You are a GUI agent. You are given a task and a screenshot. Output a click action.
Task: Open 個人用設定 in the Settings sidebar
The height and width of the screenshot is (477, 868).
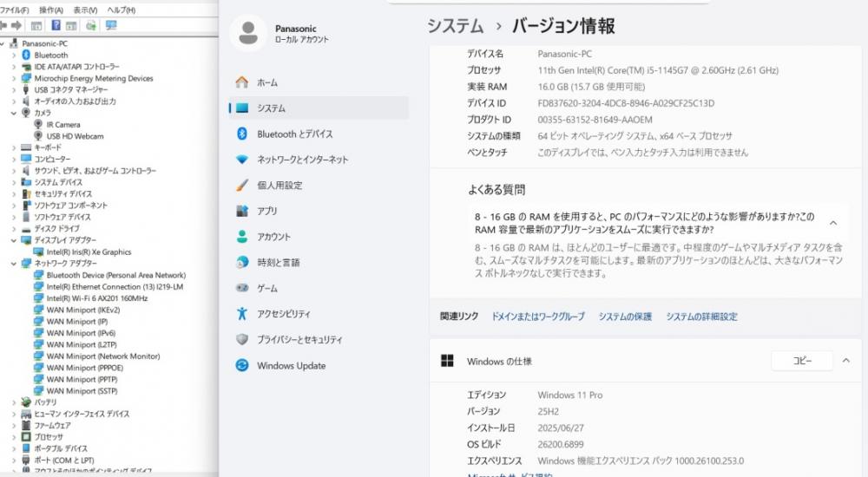pos(319,186)
